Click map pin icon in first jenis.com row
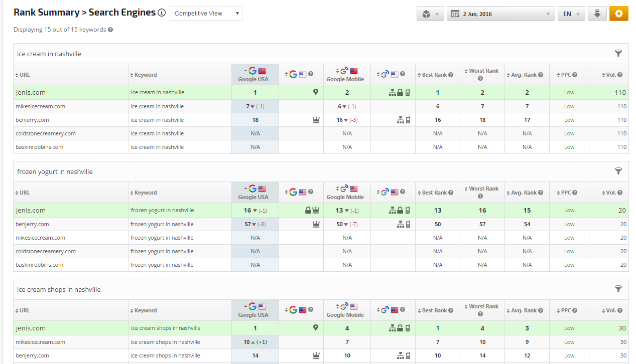Image resolution: width=636 pixels, height=364 pixels. click(315, 92)
